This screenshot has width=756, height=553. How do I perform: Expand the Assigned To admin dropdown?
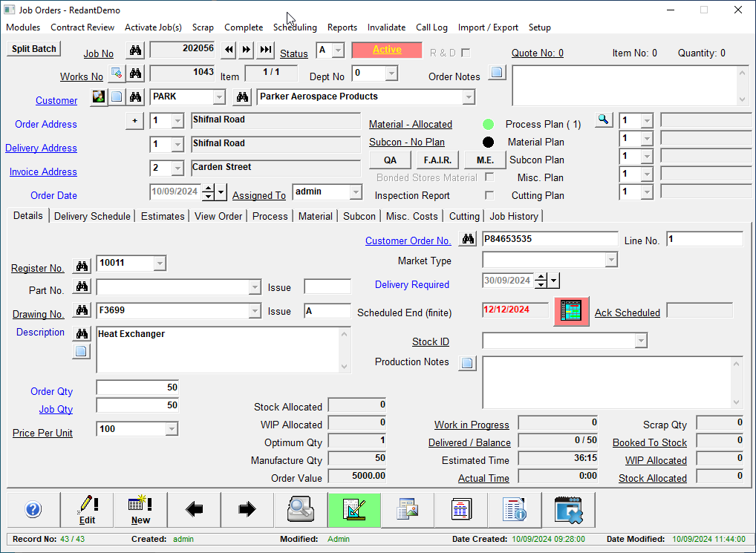pyautogui.click(x=356, y=192)
